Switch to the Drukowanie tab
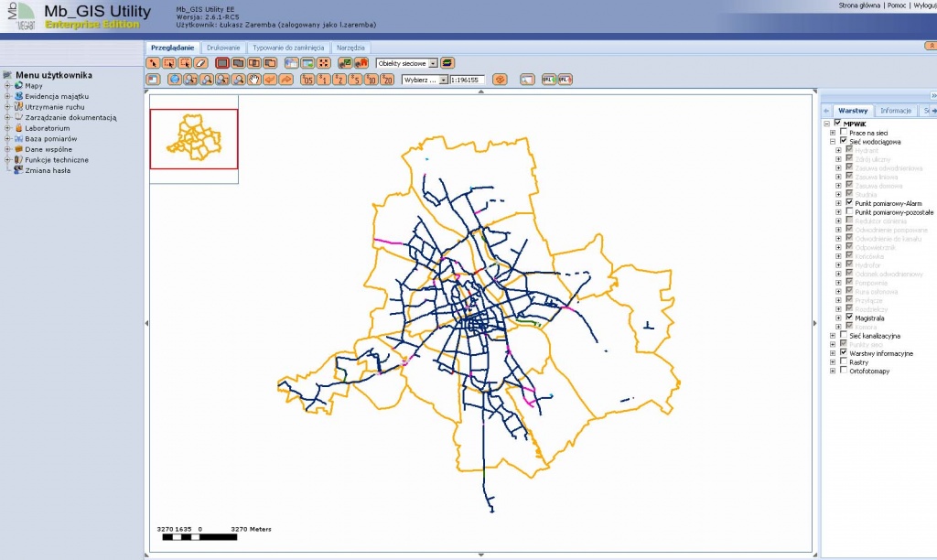This screenshot has width=937, height=560. point(223,47)
